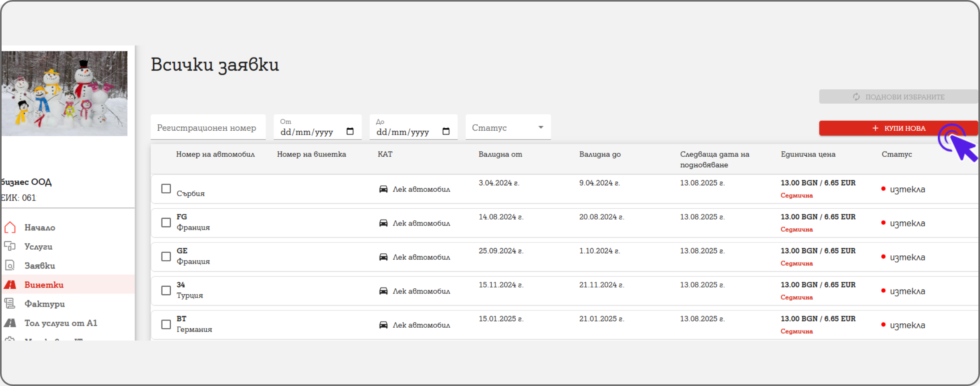Open calendar picker in the До date field
Screen dimensions: 980x386
446,131
